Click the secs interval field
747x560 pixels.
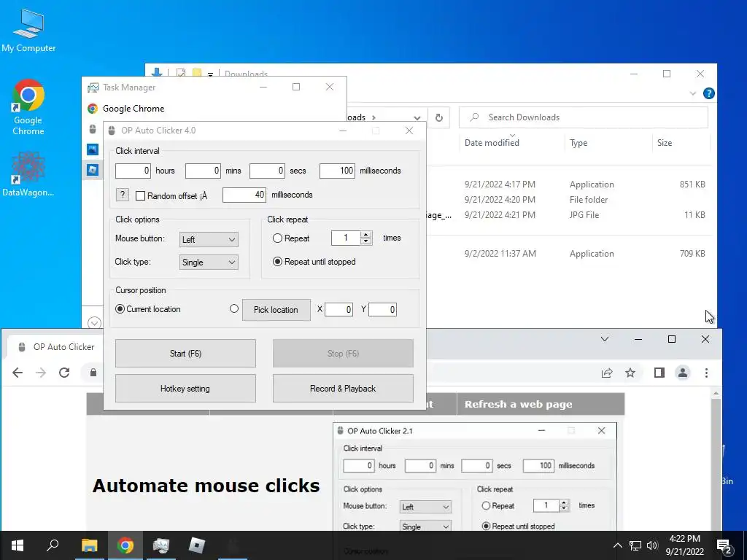pyautogui.click(x=267, y=171)
